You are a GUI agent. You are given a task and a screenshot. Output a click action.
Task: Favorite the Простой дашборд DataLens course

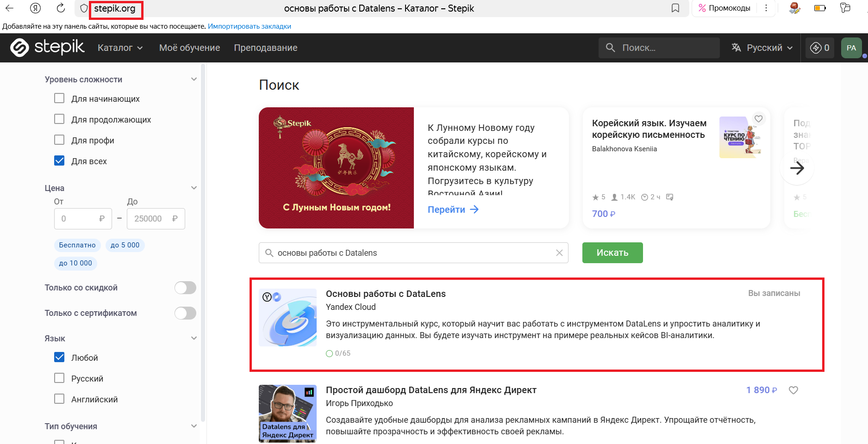pos(793,390)
